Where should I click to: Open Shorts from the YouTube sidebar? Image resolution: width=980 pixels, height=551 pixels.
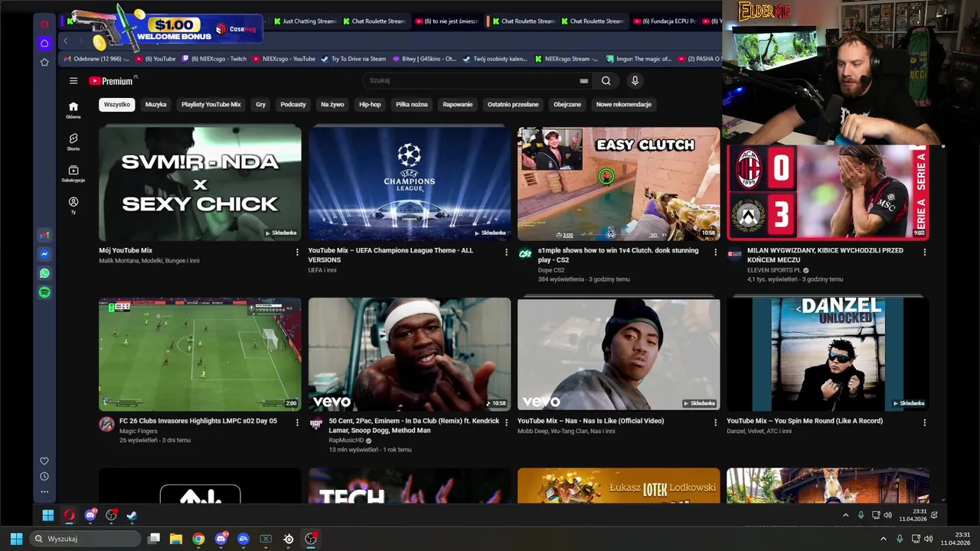[73, 142]
